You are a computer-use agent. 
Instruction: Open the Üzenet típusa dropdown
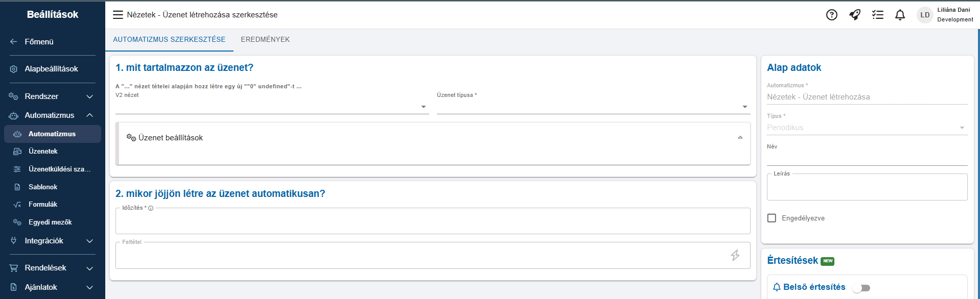click(593, 107)
